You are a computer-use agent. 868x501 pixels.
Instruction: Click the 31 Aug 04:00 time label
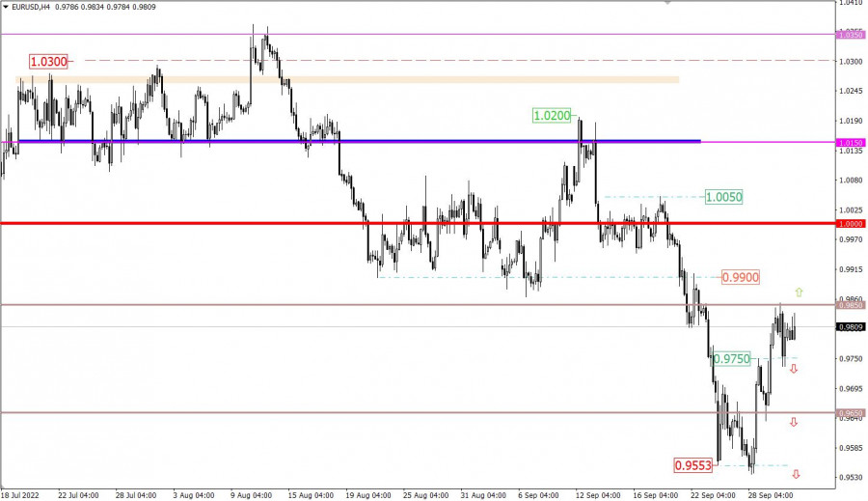(483, 495)
